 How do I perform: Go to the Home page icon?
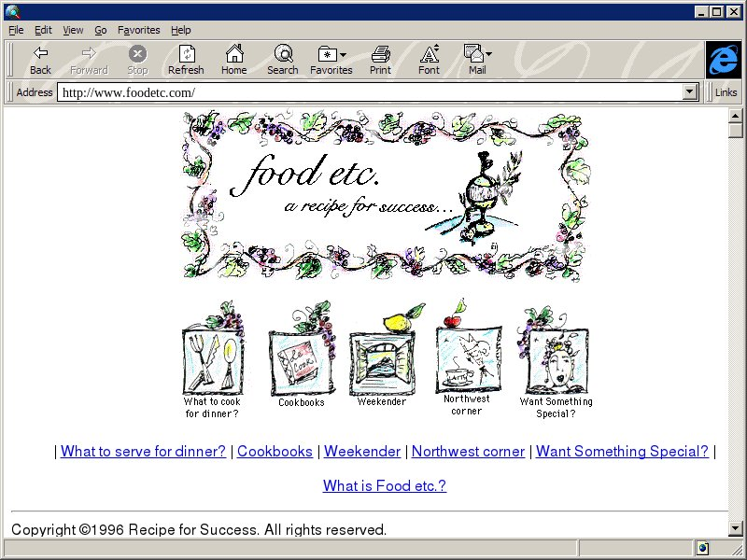(233, 60)
